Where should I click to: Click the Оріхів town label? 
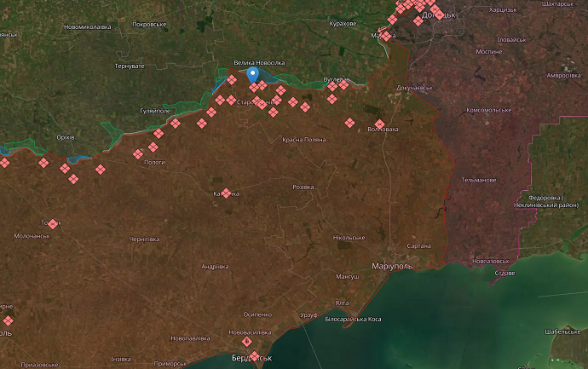[x=65, y=137]
